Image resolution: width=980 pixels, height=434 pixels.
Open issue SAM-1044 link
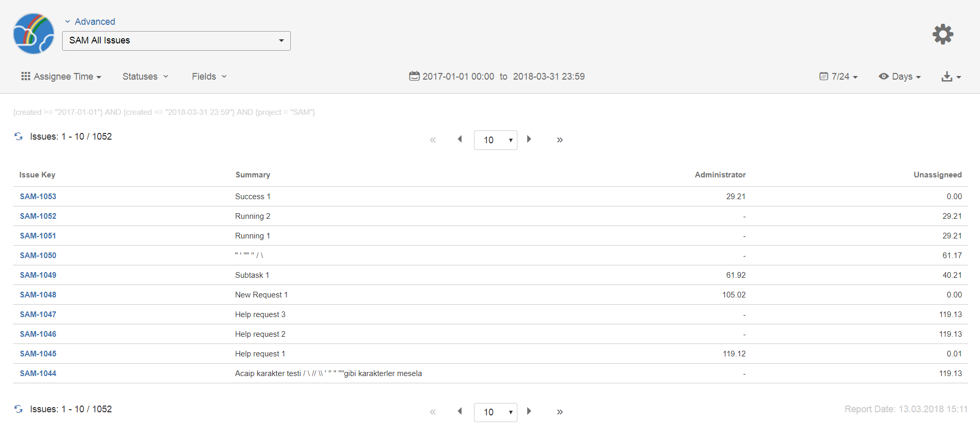click(x=38, y=373)
